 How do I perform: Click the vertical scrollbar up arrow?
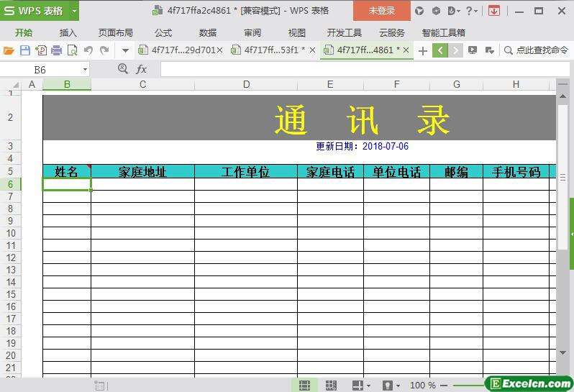tap(562, 96)
